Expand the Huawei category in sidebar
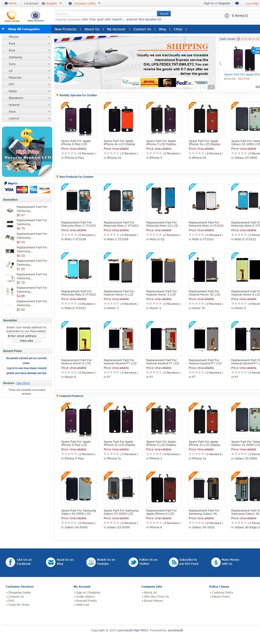This screenshot has height=644, width=260. [27, 105]
